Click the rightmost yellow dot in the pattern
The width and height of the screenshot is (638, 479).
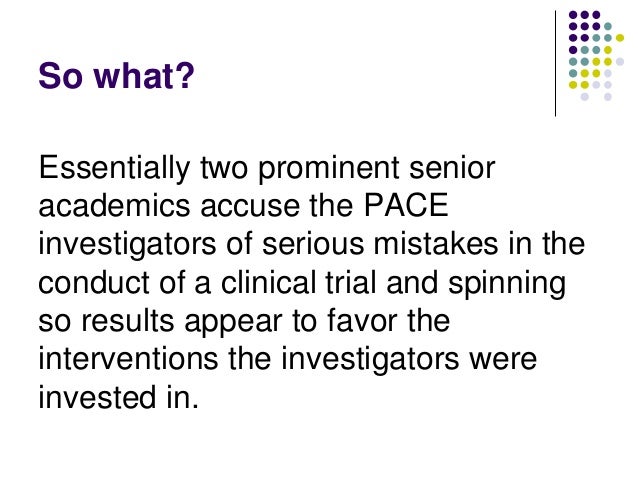click(x=620, y=38)
